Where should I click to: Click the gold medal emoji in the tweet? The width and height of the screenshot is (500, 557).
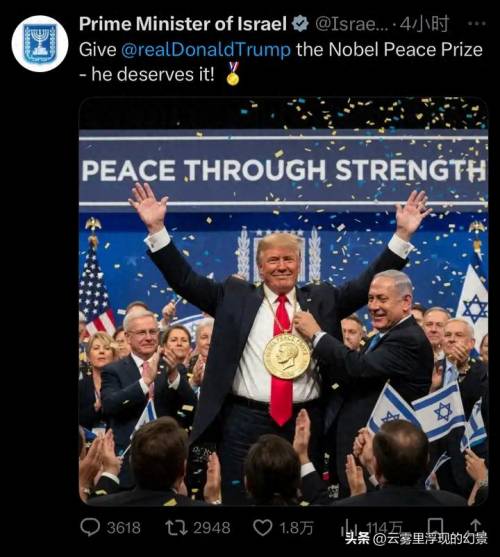[233, 74]
